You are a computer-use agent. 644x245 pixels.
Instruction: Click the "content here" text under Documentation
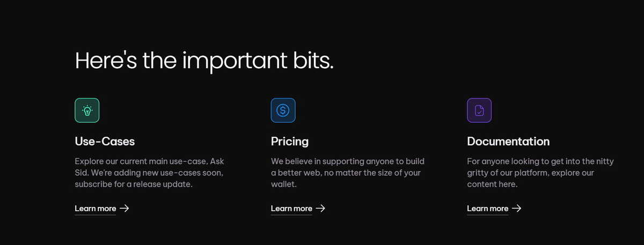click(492, 184)
